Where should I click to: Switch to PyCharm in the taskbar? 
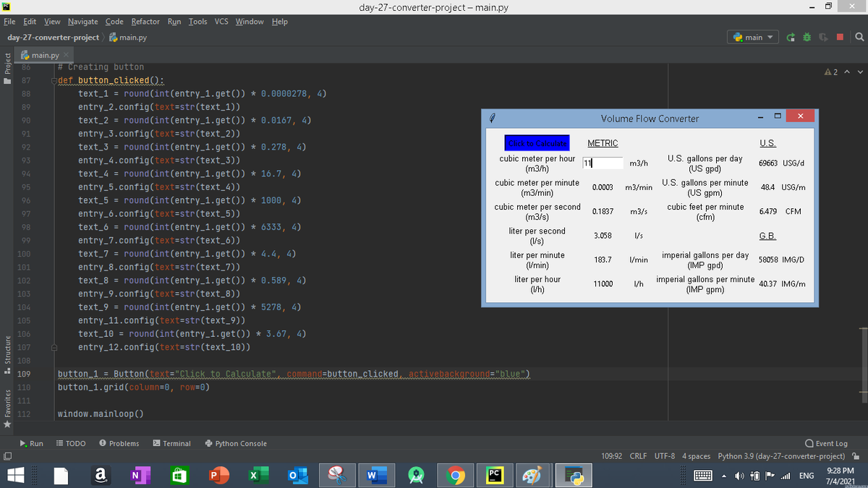click(x=494, y=475)
